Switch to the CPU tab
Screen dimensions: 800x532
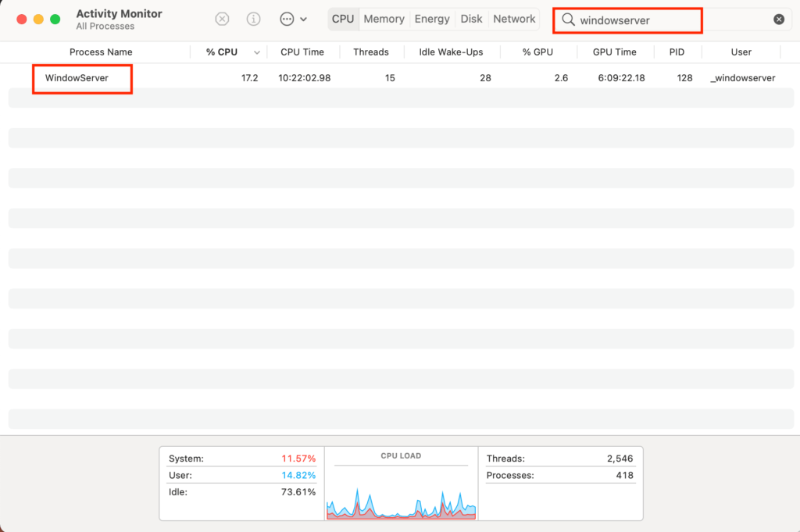343,19
